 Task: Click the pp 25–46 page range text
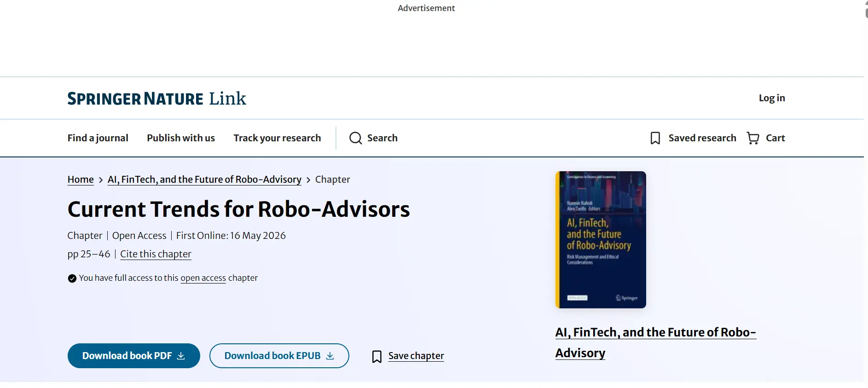(x=89, y=254)
